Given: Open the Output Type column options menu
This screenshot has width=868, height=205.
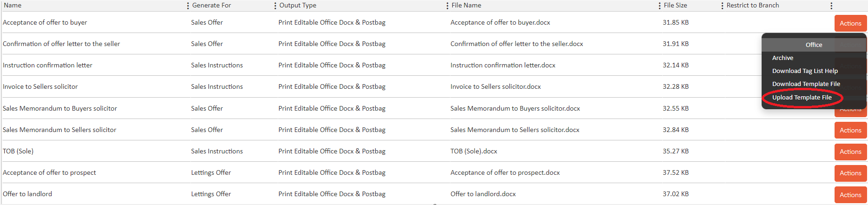Looking at the screenshot, I should pyautogui.click(x=447, y=6).
